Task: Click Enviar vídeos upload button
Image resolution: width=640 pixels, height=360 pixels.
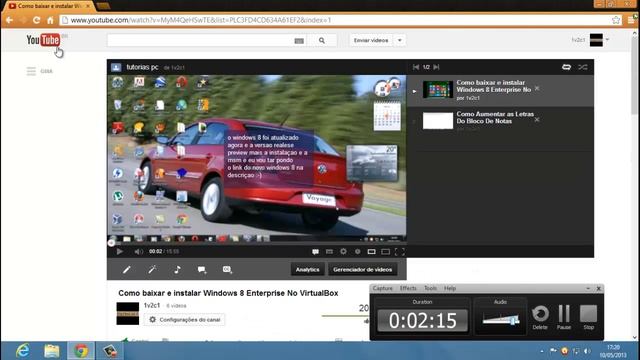Action: coord(371,40)
